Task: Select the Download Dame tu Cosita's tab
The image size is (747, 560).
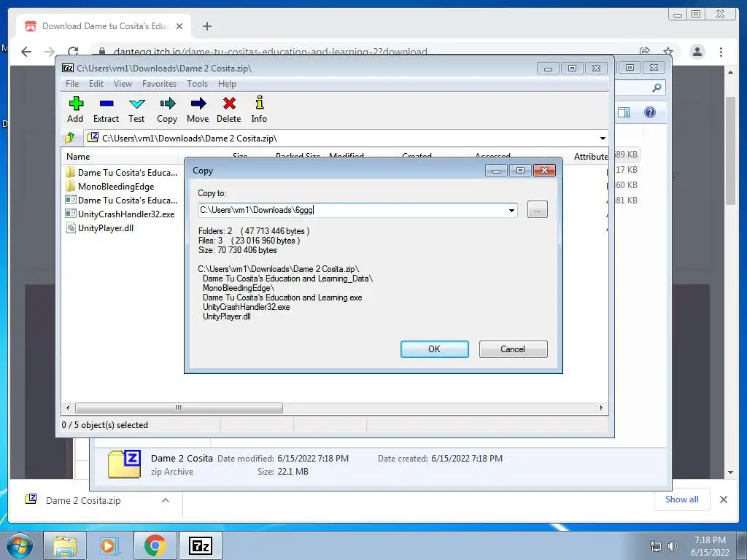Action: click(x=104, y=26)
